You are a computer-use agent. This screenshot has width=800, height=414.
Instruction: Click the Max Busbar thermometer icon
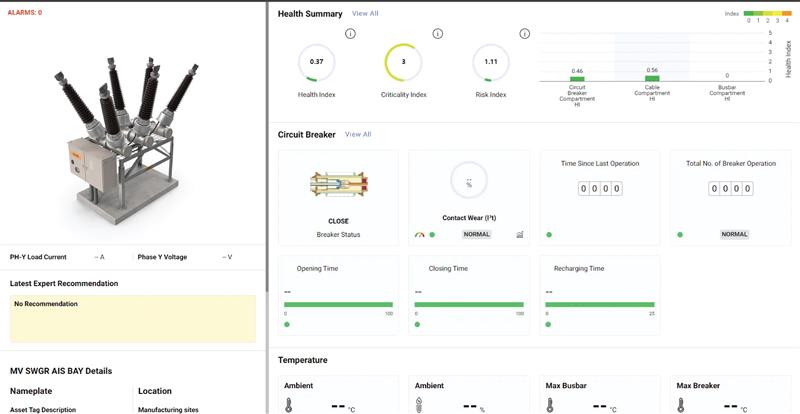(x=550, y=405)
